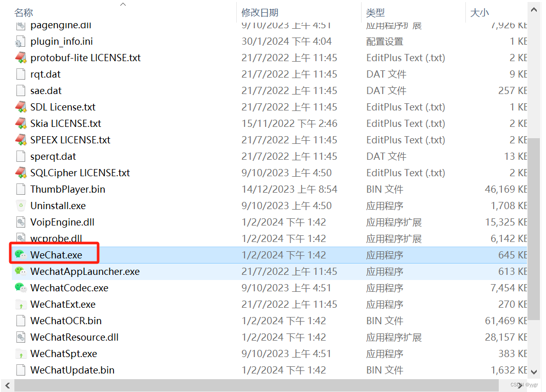This screenshot has height=392, width=546.
Task: Click the WeChatOCR.bin file icon
Action: tap(21, 321)
